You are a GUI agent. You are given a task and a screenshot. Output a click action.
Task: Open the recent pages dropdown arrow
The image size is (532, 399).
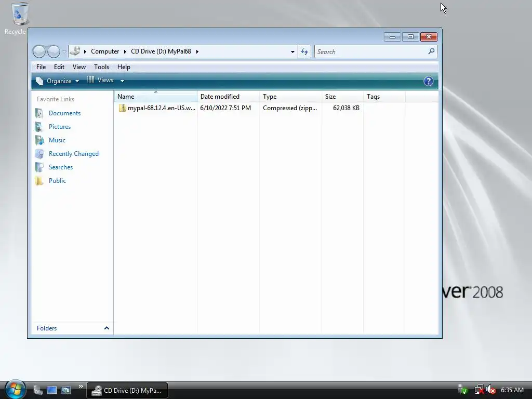64,52
